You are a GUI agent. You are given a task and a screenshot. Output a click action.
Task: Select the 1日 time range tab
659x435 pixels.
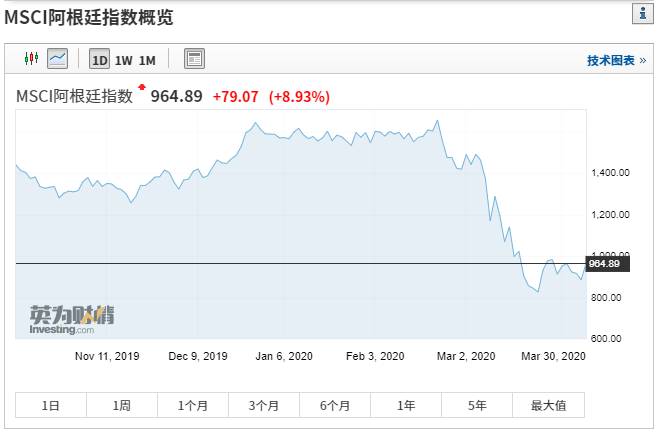50,405
